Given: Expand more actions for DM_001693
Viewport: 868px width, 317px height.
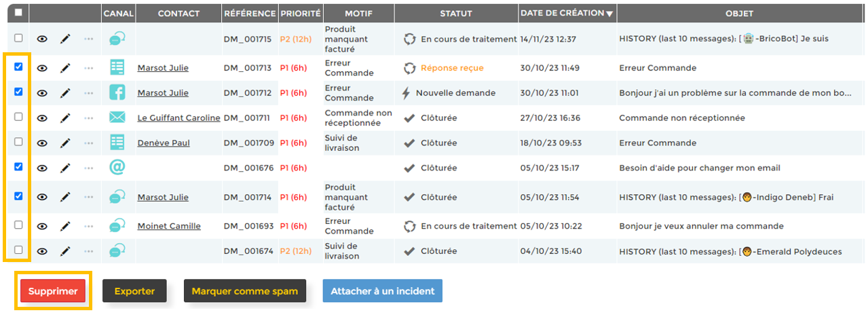Looking at the screenshot, I should click(x=89, y=226).
